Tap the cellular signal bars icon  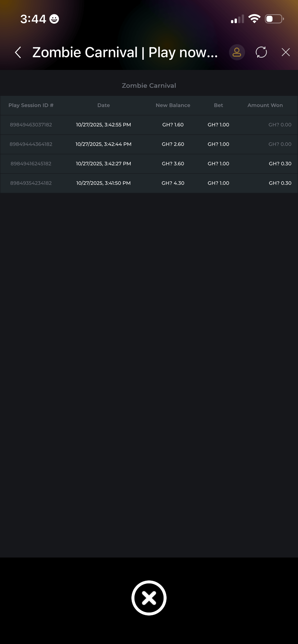point(237,19)
